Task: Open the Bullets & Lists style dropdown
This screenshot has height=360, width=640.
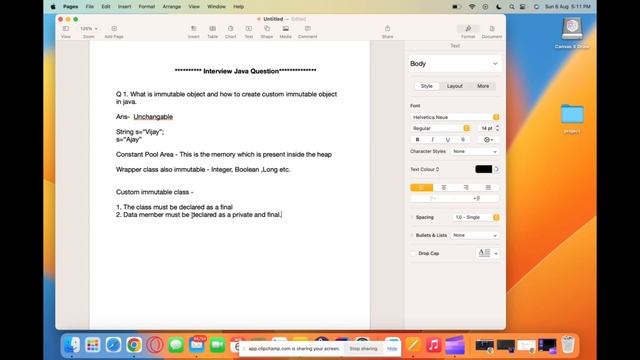Action: pos(474,236)
